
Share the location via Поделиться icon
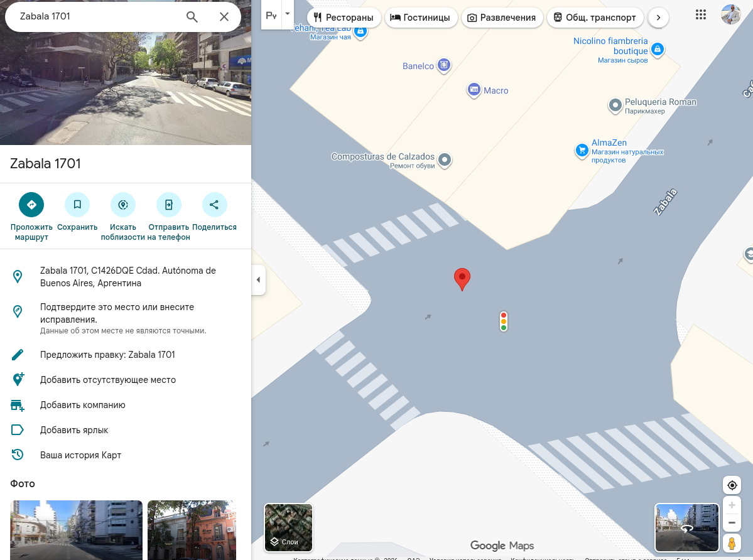[214, 205]
